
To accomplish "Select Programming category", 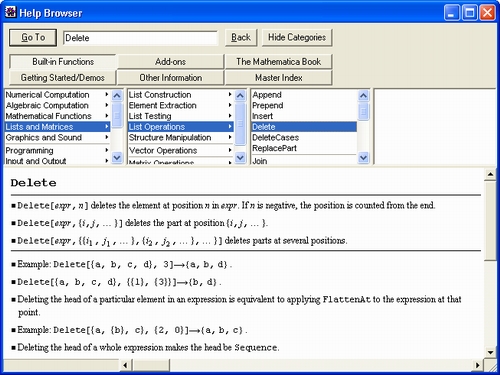I will coord(57,150).
